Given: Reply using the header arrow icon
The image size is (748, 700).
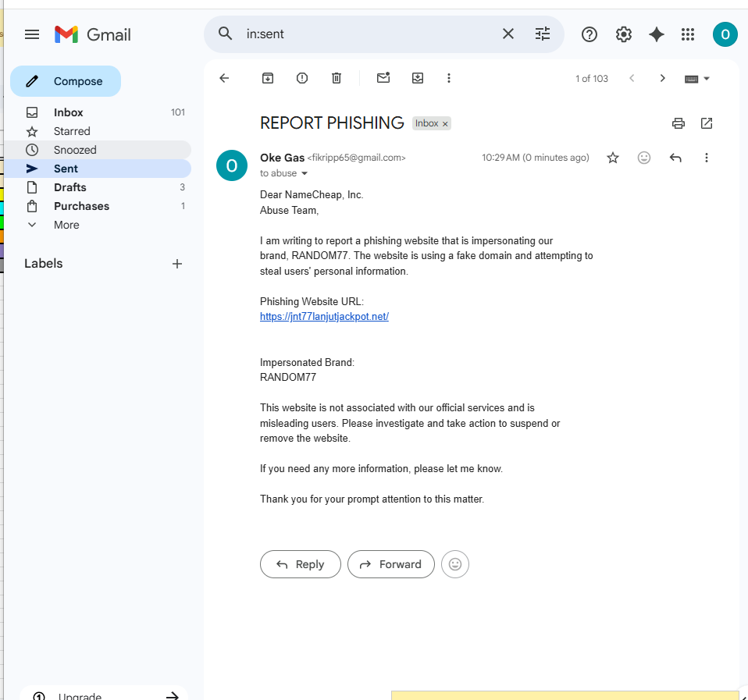Looking at the screenshot, I should pyautogui.click(x=675, y=158).
